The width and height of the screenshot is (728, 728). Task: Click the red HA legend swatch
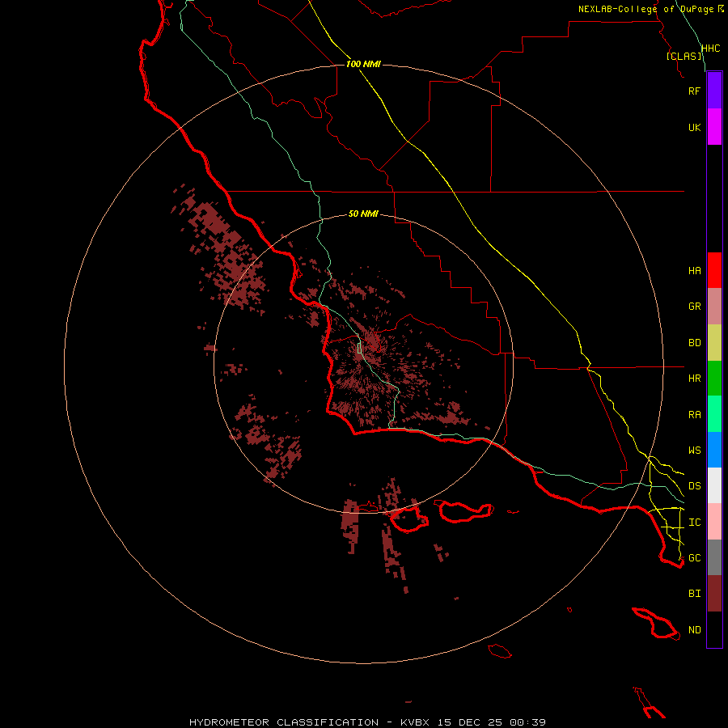[714, 270]
